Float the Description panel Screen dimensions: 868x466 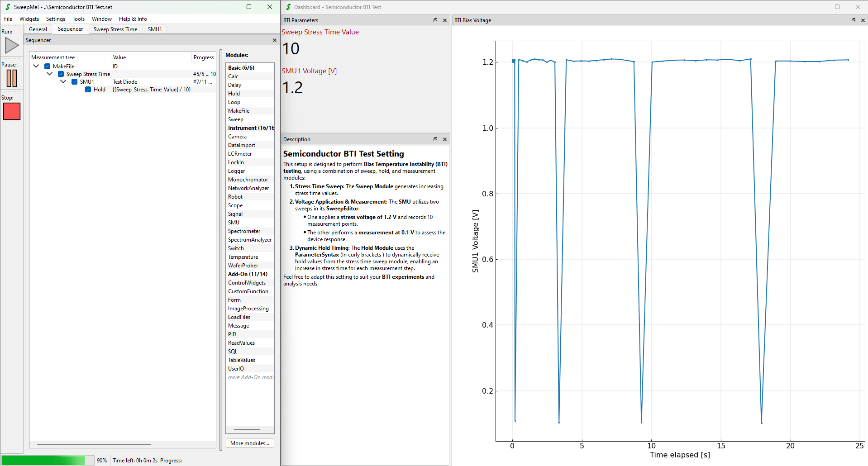(x=435, y=139)
